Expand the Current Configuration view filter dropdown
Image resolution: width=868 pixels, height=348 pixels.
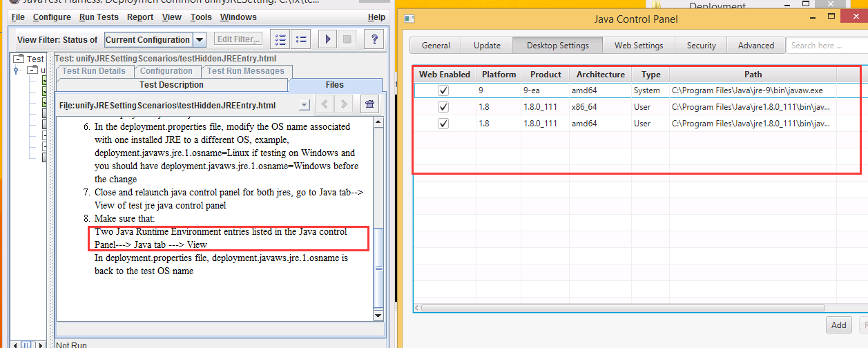coord(199,40)
